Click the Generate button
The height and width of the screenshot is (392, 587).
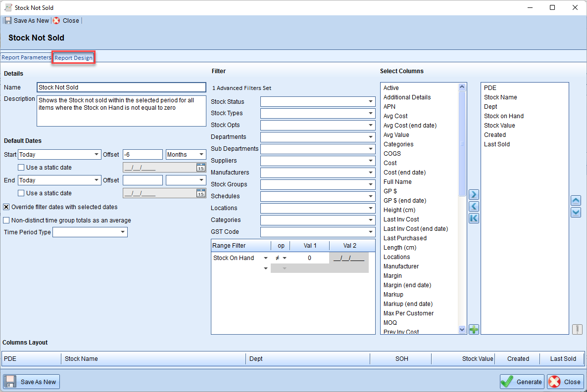click(x=522, y=382)
